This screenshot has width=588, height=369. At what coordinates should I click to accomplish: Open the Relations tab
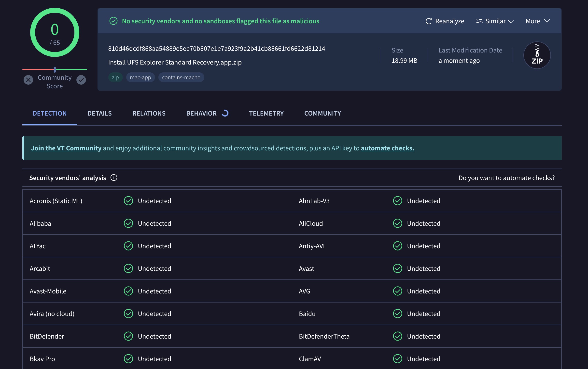[149, 113]
